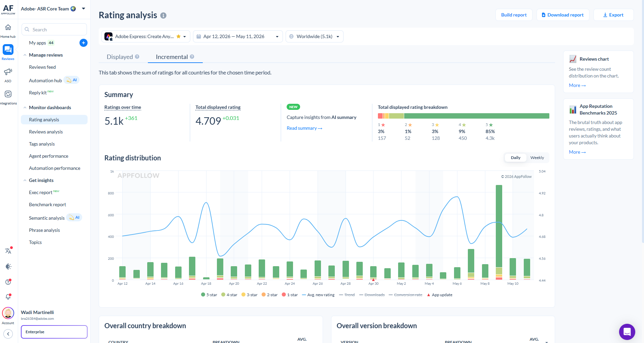Collapse the Get insights section
Viewport: 644px width, 343px height.
click(25, 180)
